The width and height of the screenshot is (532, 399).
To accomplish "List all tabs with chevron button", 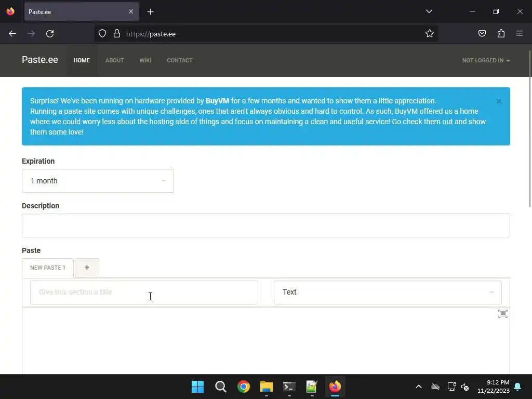I will (x=429, y=11).
